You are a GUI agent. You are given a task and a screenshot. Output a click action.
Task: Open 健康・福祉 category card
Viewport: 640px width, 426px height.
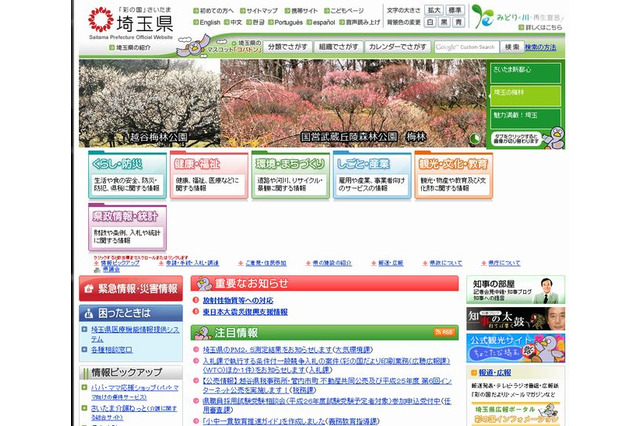coord(209,175)
